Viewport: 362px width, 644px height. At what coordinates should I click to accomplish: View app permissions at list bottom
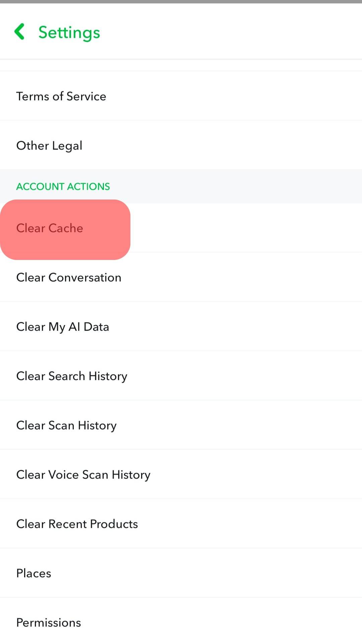49,623
